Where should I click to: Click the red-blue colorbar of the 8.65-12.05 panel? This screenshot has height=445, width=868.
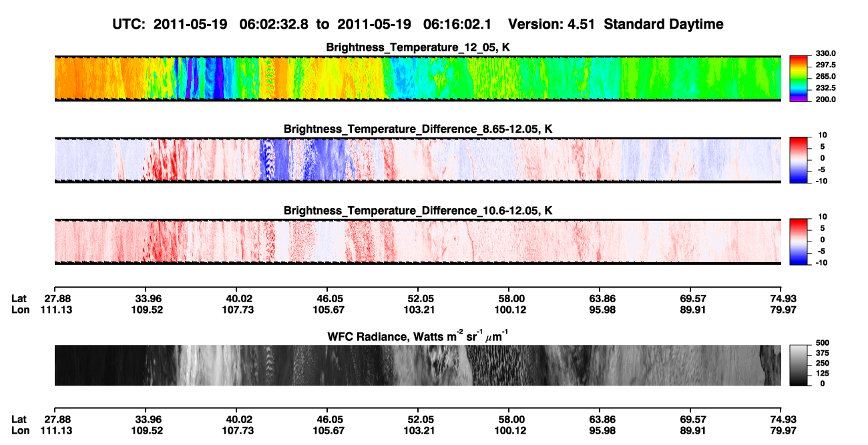(798, 160)
